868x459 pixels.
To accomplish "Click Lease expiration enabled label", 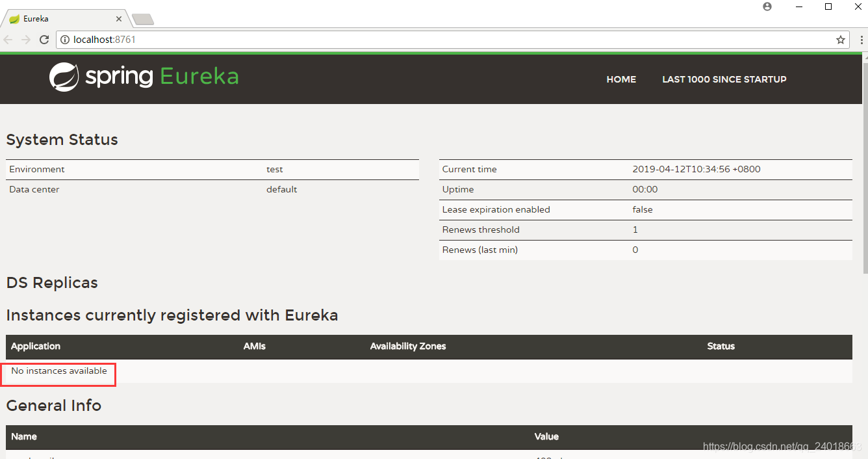I will click(496, 209).
